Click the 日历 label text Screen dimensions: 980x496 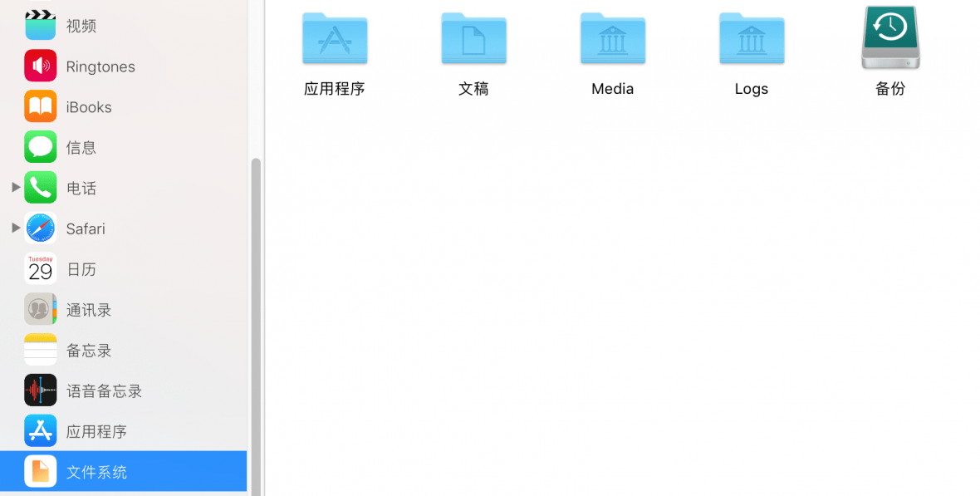coord(81,269)
